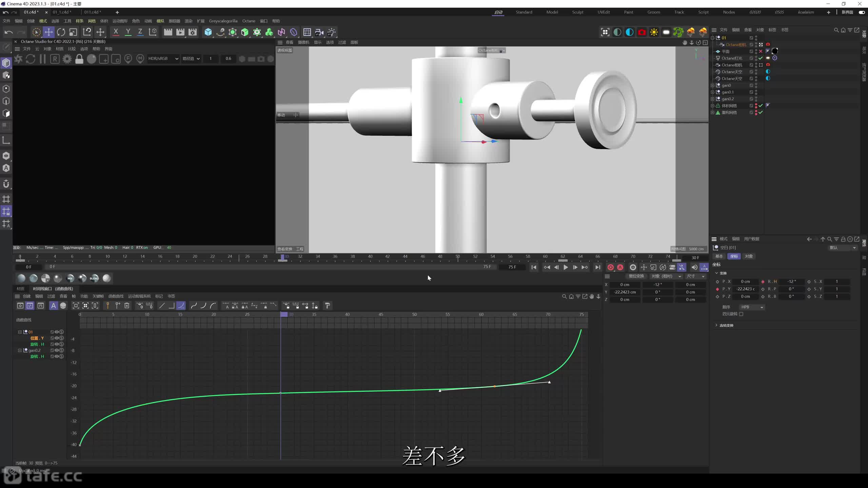868x488 pixels.
Task: Pause Octane render
Action: 43,59
